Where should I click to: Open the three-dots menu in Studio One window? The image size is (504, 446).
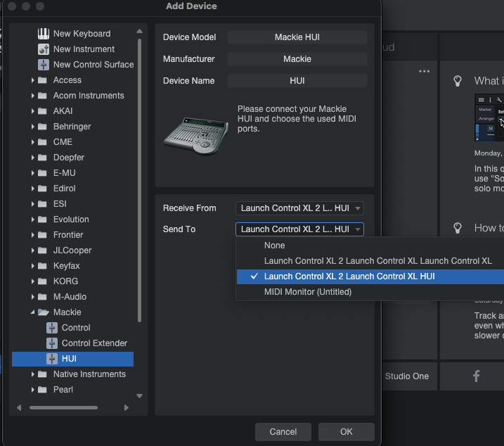(x=425, y=71)
